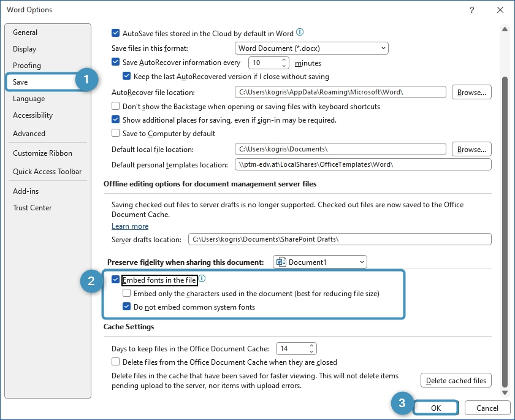The image size is (515, 420).
Task: Switch to the Proofing options page
Action: click(27, 66)
